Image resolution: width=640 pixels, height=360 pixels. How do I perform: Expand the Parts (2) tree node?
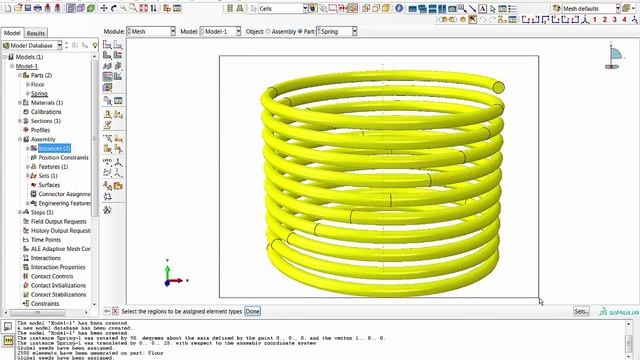20,75
